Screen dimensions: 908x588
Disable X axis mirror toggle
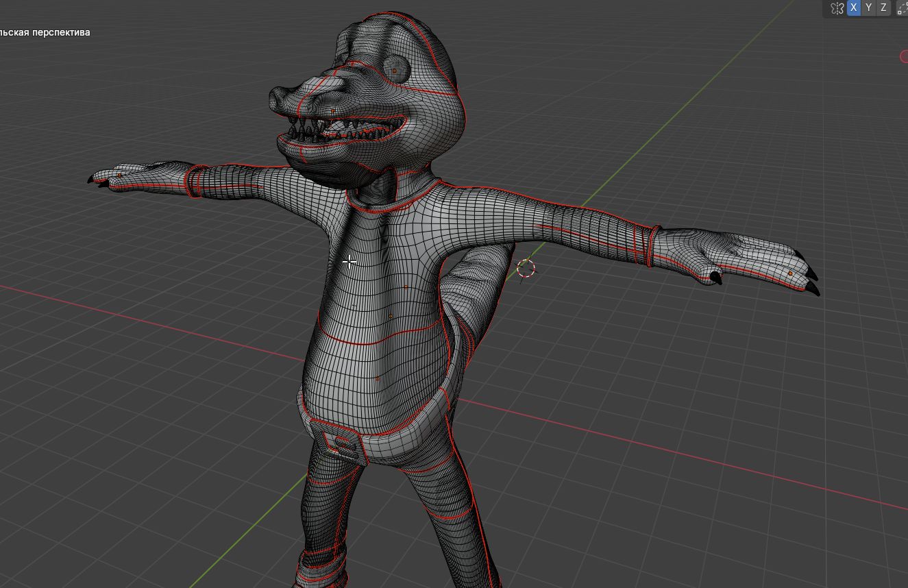click(x=853, y=8)
